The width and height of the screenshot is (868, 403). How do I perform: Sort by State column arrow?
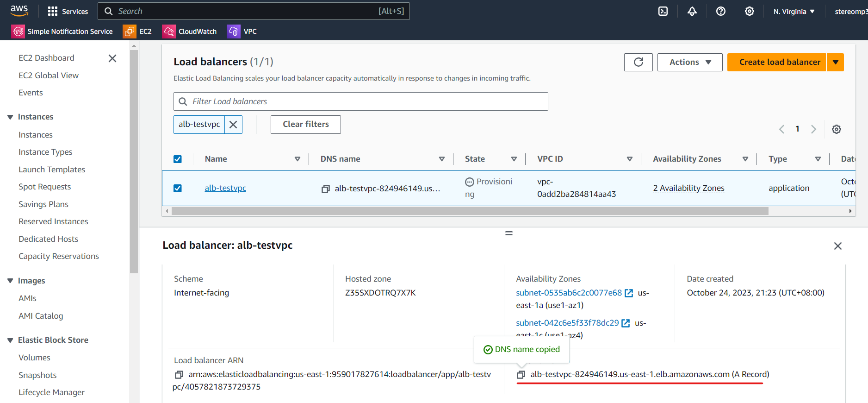(514, 159)
